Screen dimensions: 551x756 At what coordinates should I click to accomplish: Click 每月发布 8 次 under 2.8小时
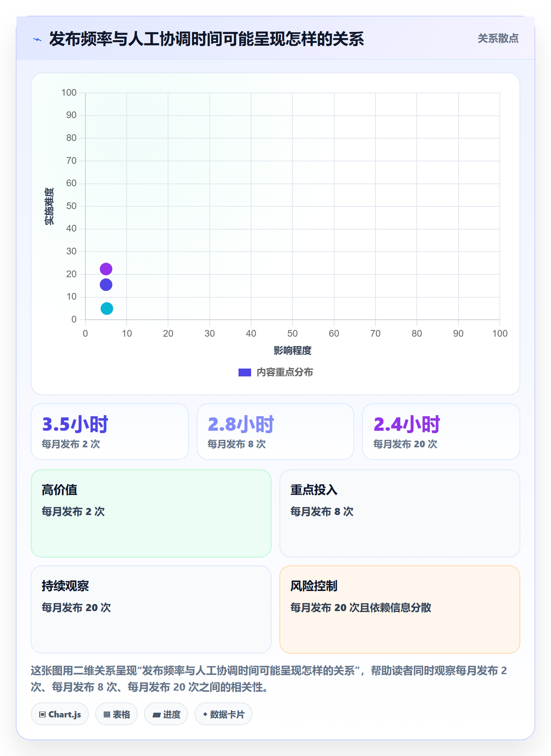[x=237, y=444]
